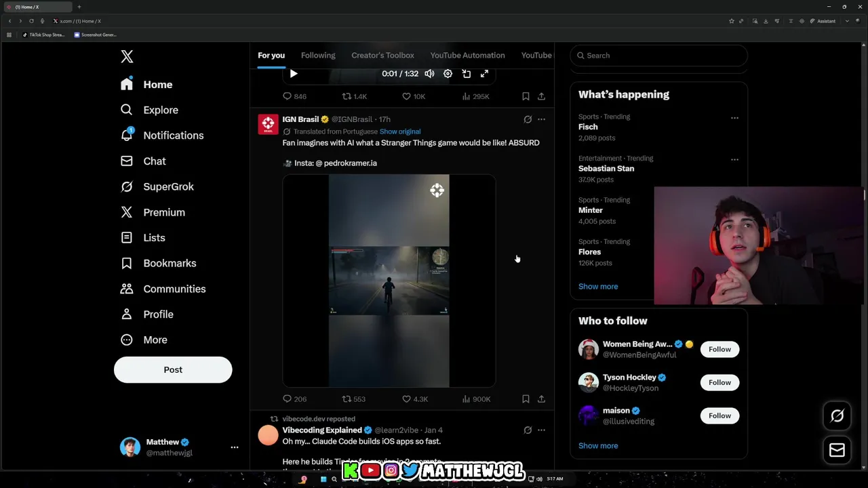View analytics showing 295K views

475,96
